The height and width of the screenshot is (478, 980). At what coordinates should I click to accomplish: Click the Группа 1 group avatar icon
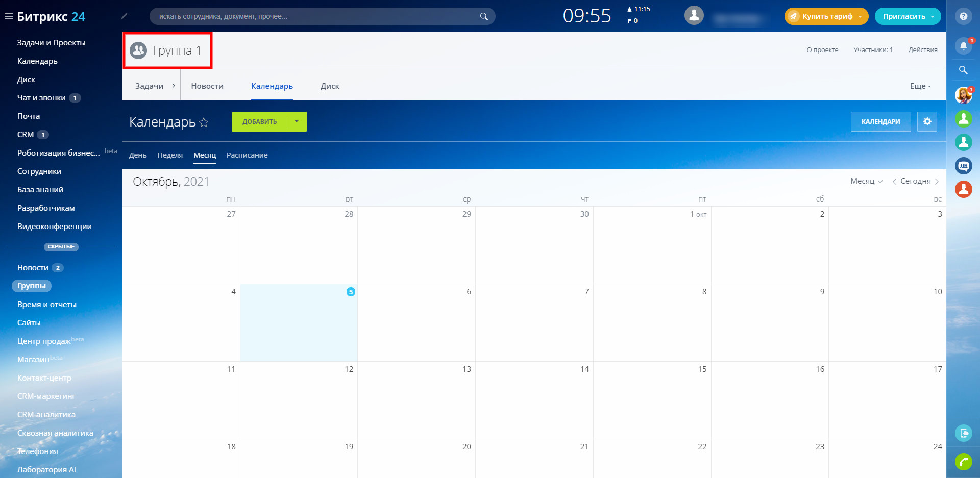138,50
